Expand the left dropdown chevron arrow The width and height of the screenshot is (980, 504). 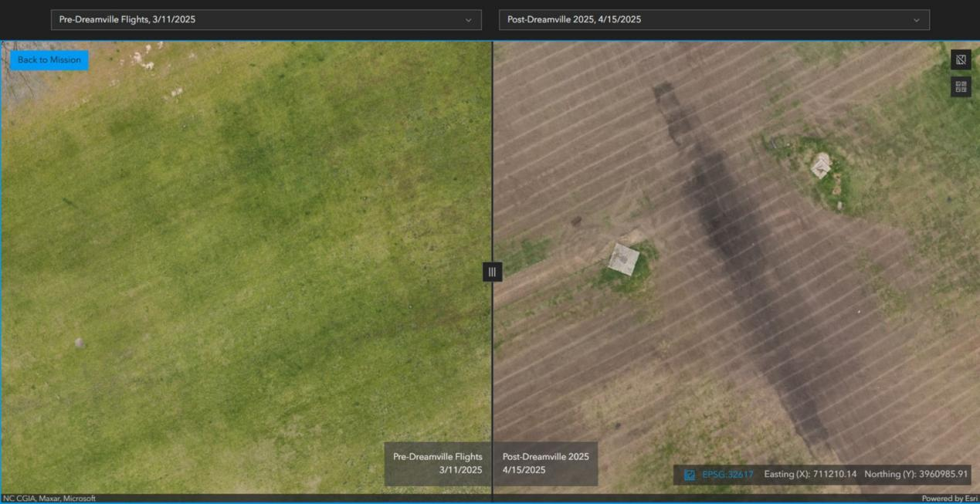pos(468,20)
